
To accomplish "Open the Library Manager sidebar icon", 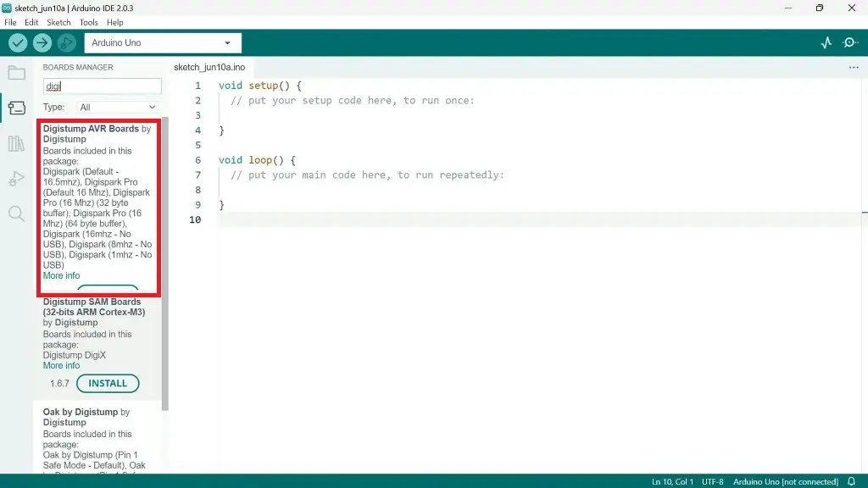I will [x=17, y=143].
